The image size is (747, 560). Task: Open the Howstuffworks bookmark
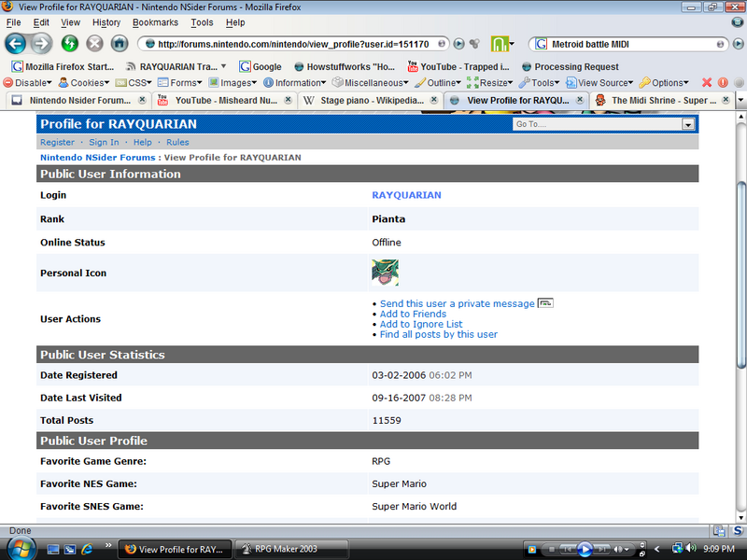pyautogui.click(x=345, y=66)
